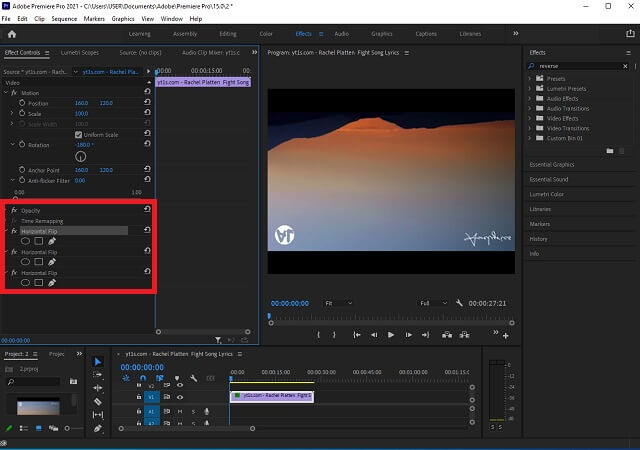Open the Sequence menu
The image size is (640, 450).
[64, 19]
